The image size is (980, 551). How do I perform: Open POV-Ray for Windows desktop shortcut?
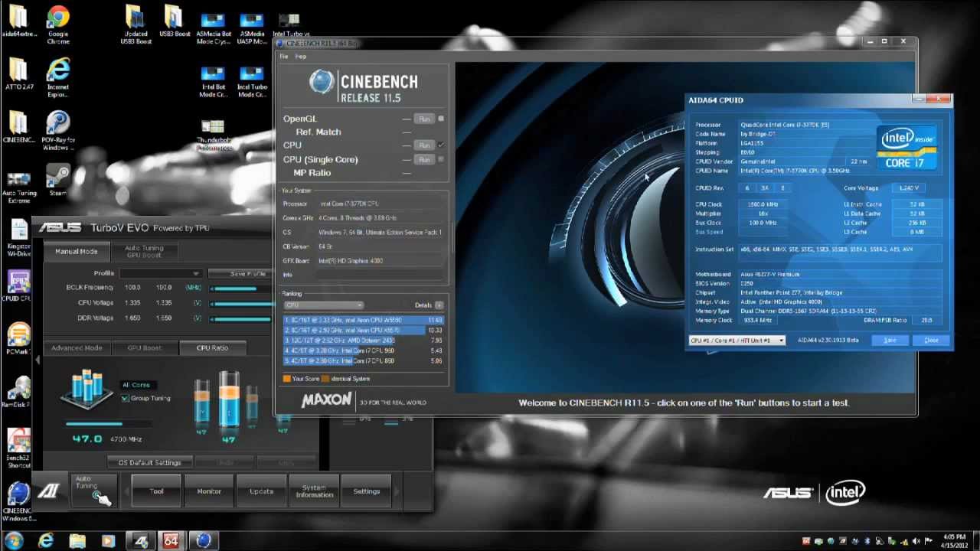tap(58, 131)
